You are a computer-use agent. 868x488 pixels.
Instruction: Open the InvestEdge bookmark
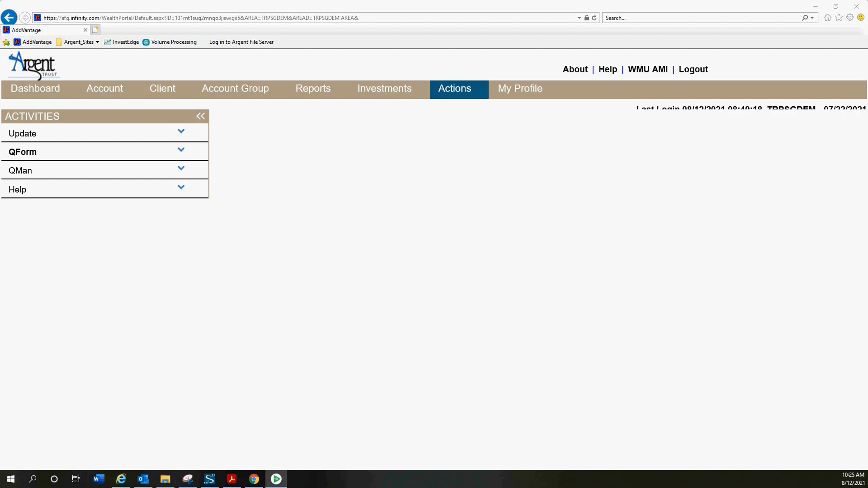pos(122,42)
